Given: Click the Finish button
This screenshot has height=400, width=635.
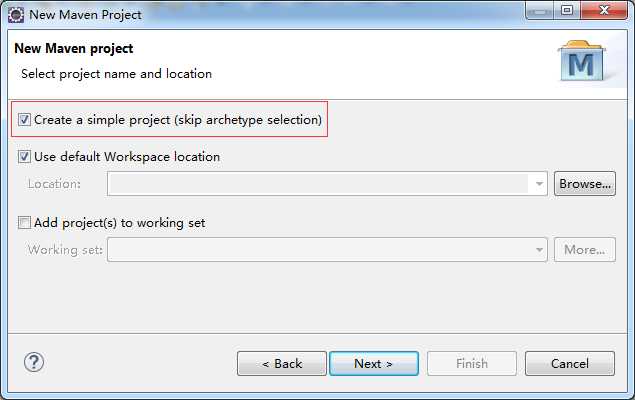Looking at the screenshot, I should point(472,364).
